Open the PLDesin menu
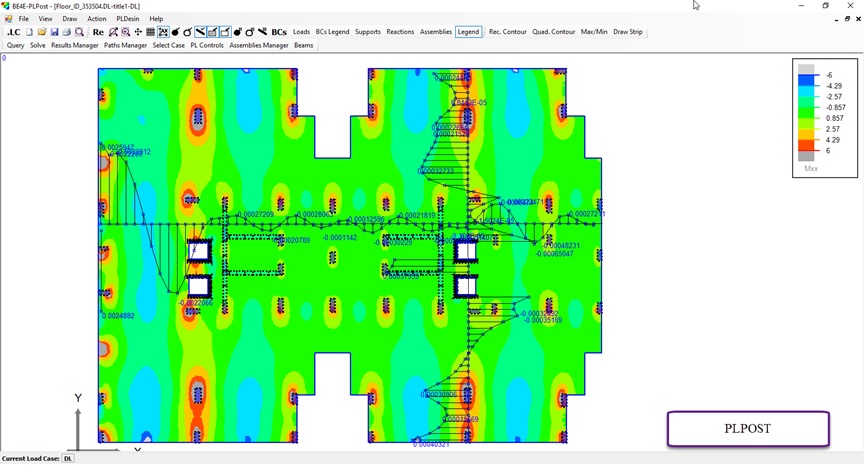The height and width of the screenshot is (465, 864). tap(128, 19)
